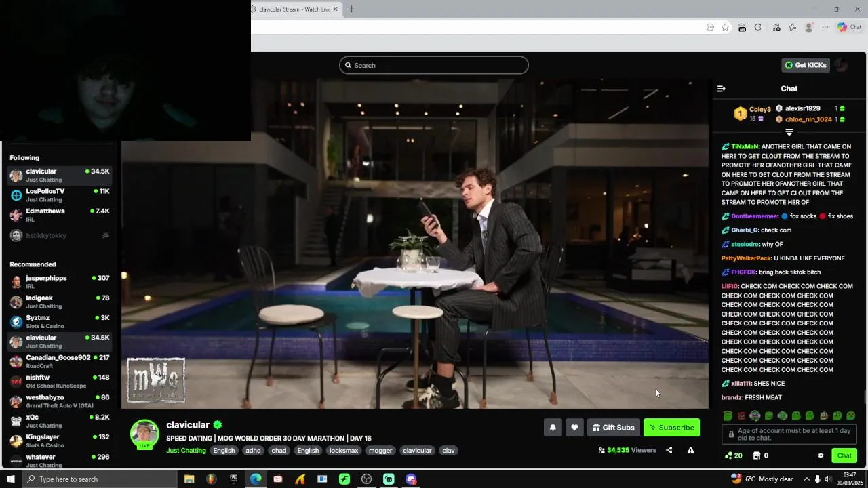Viewport: 868px width, 488px height.
Task: Click the Gift Subs button
Action: [x=613, y=428]
